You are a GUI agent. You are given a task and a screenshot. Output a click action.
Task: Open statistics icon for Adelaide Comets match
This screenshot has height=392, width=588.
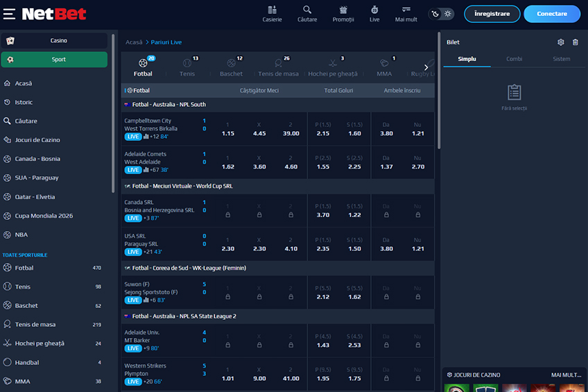(x=146, y=169)
